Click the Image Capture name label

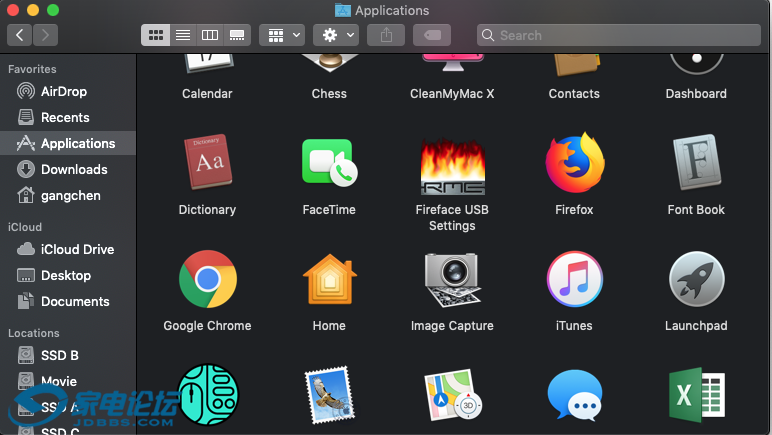coord(452,326)
